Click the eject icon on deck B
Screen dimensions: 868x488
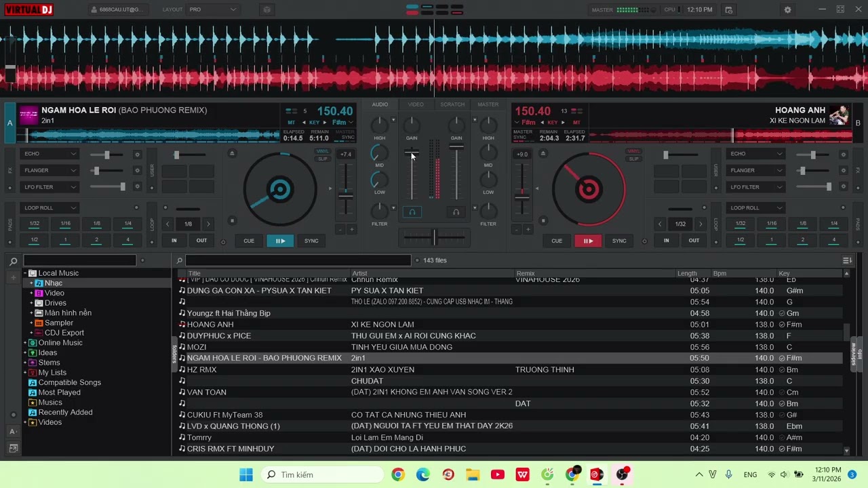point(542,153)
